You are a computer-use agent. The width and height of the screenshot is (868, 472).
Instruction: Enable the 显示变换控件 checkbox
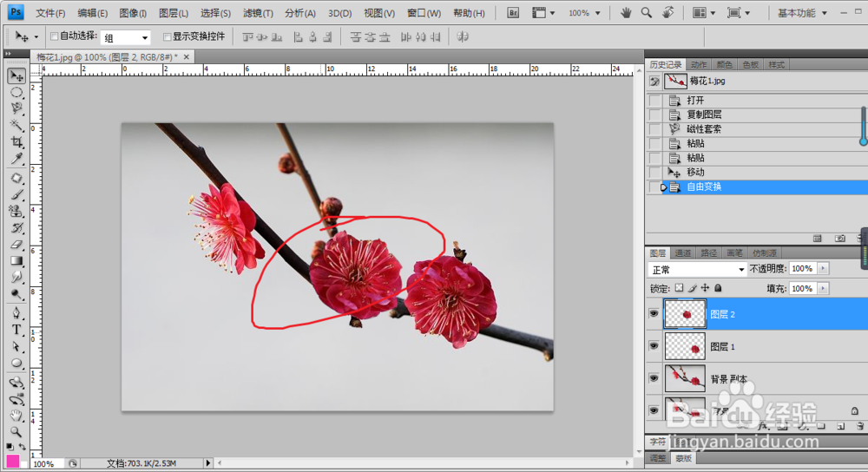(167, 36)
